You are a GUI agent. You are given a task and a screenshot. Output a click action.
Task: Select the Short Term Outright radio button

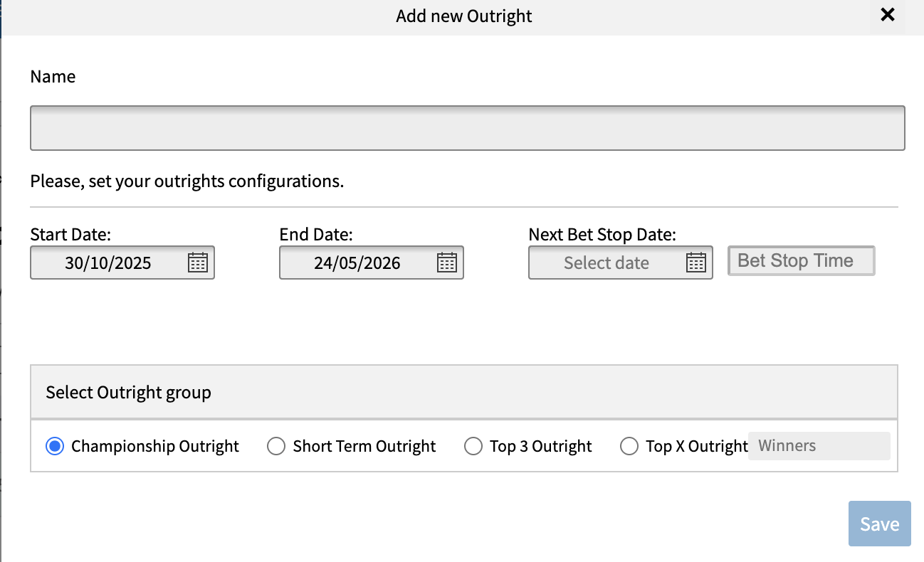pyautogui.click(x=275, y=446)
